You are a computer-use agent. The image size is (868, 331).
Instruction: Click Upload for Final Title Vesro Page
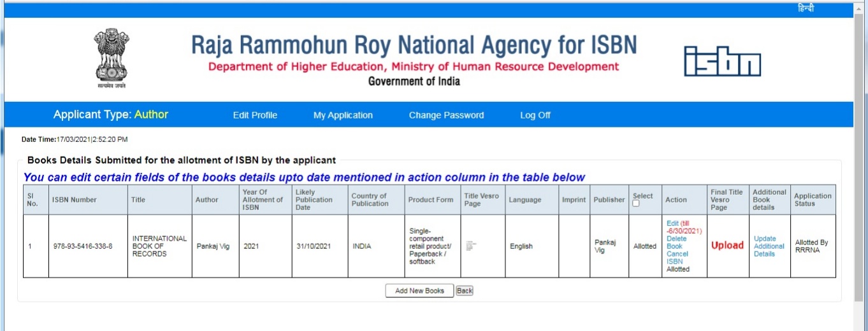point(727,246)
